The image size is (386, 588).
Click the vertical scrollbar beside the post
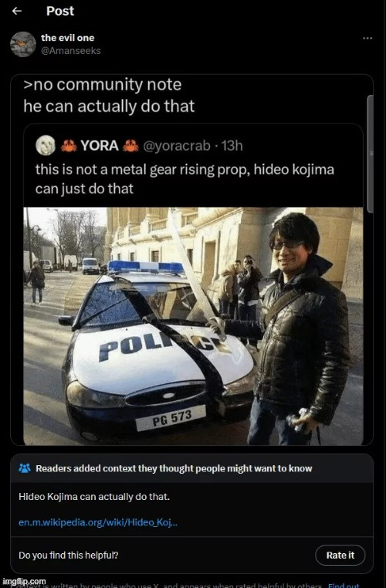(x=371, y=154)
